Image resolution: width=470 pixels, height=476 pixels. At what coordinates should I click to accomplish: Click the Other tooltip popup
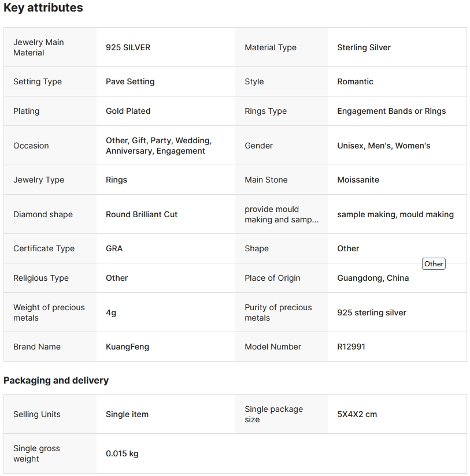434,264
